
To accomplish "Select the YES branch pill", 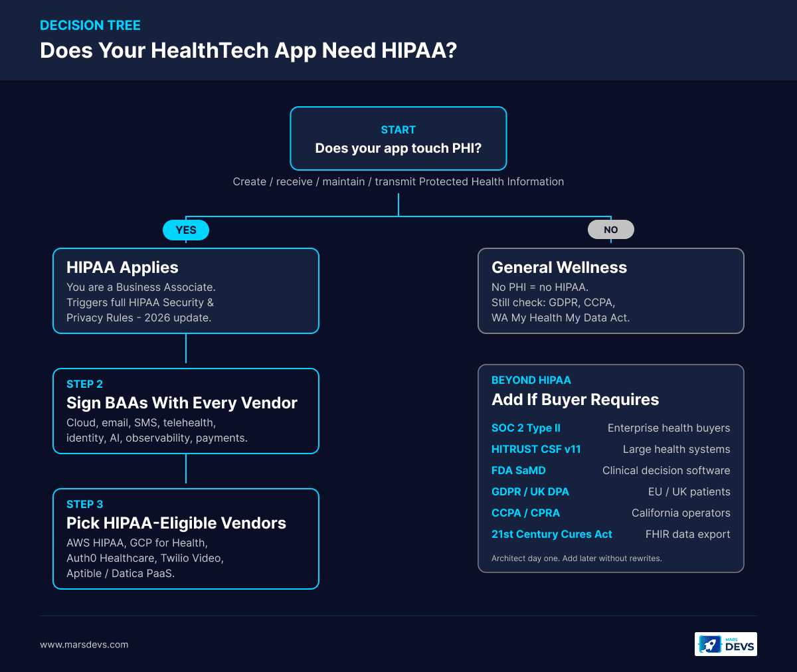I will point(186,230).
